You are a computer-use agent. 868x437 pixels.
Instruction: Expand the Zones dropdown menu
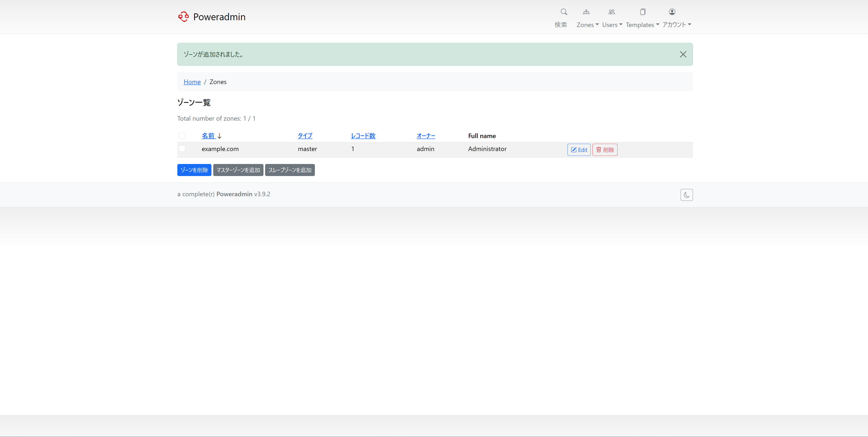click(x=587, y=25)
